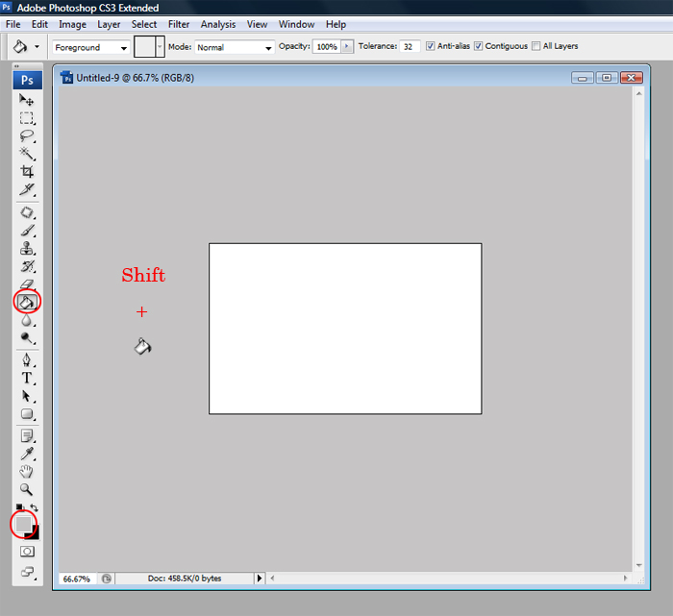Enable the All Layers checkbox
The height and width of the screenshot is (616, 673).
(x=536, y=46)
